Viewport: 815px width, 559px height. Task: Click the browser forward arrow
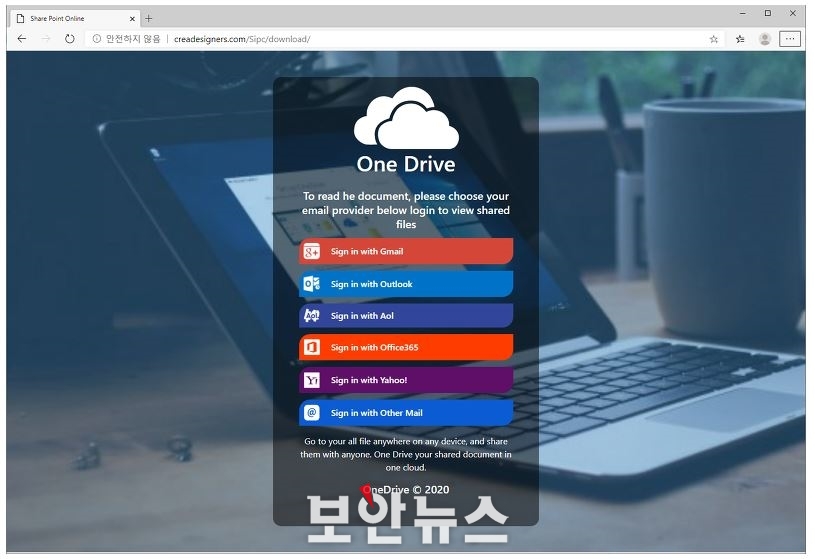click(46, 38)
